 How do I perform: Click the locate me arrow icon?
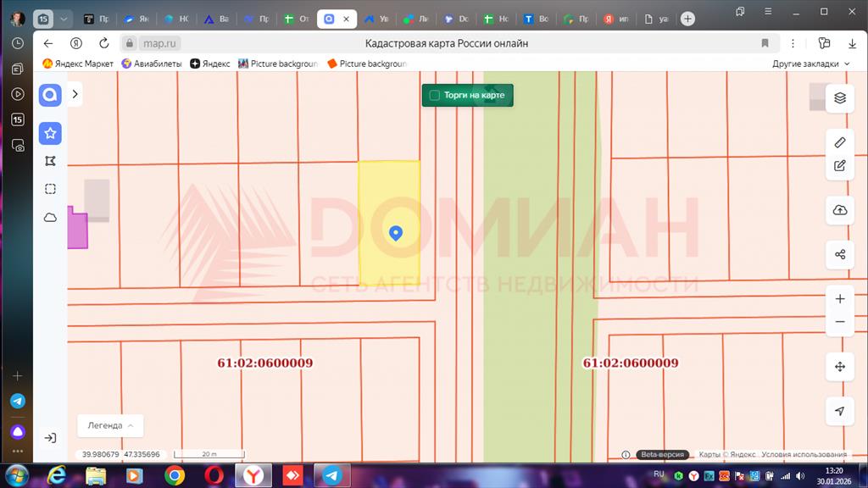pos(839,411)
